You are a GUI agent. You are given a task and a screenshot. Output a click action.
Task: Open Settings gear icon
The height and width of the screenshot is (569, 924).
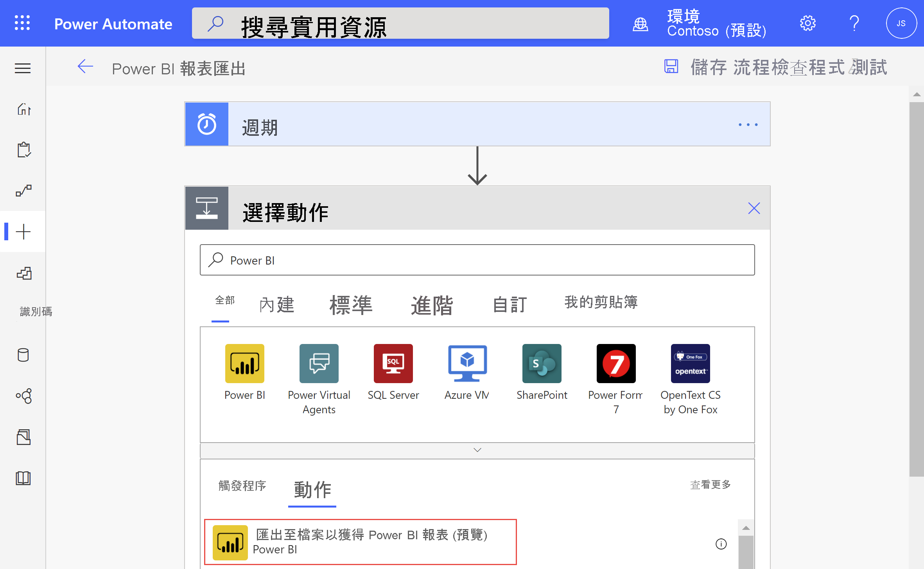coord(807,23)
